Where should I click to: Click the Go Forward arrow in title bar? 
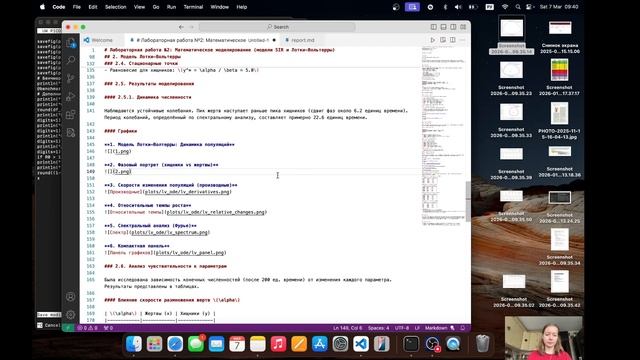[x=191, y=27]
